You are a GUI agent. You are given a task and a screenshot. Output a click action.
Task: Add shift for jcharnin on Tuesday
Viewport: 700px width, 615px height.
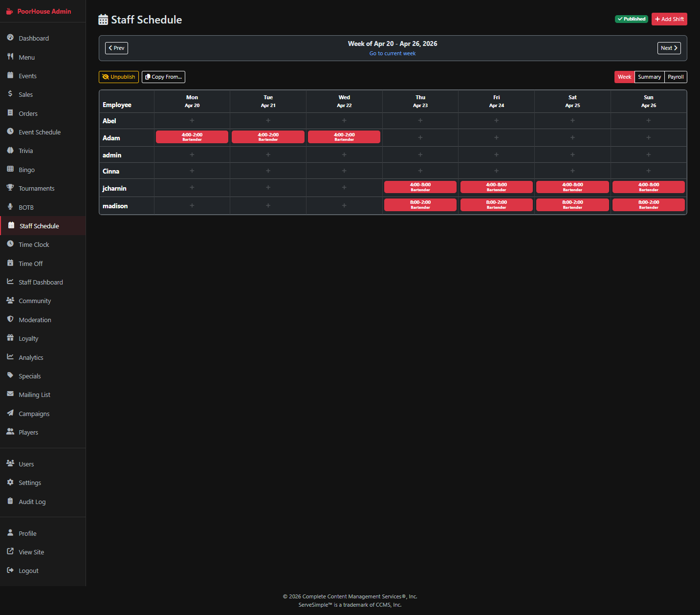(x=268, y=187)
